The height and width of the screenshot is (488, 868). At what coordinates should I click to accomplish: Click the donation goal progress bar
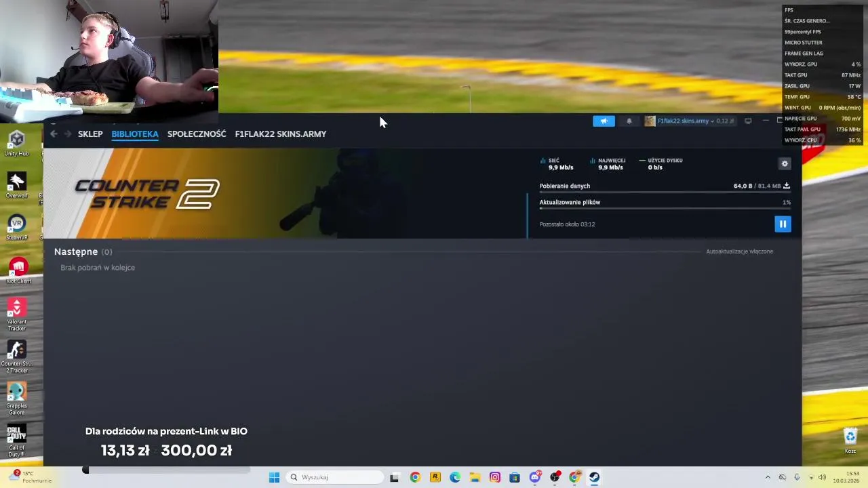pyautogui.click(x=167, y=470)
